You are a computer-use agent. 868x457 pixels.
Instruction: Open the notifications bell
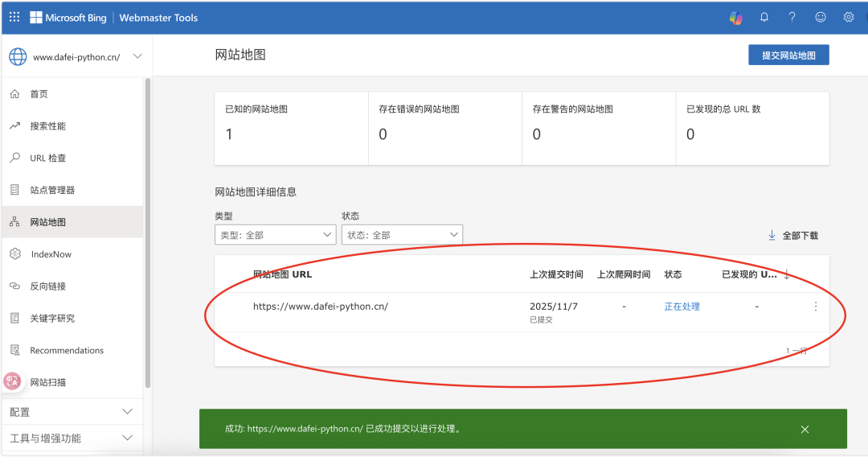click(x=764, y=17)
